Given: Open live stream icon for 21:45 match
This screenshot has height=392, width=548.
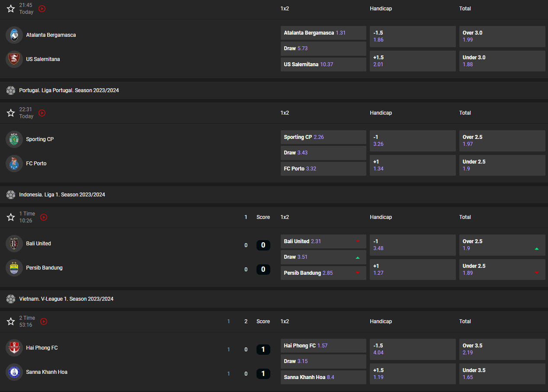Looking at the screenshot, I should (x=42, y=9).
